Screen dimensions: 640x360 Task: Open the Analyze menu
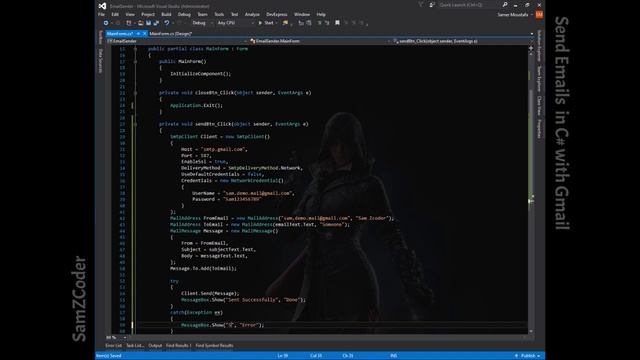[x=252, y=14]
